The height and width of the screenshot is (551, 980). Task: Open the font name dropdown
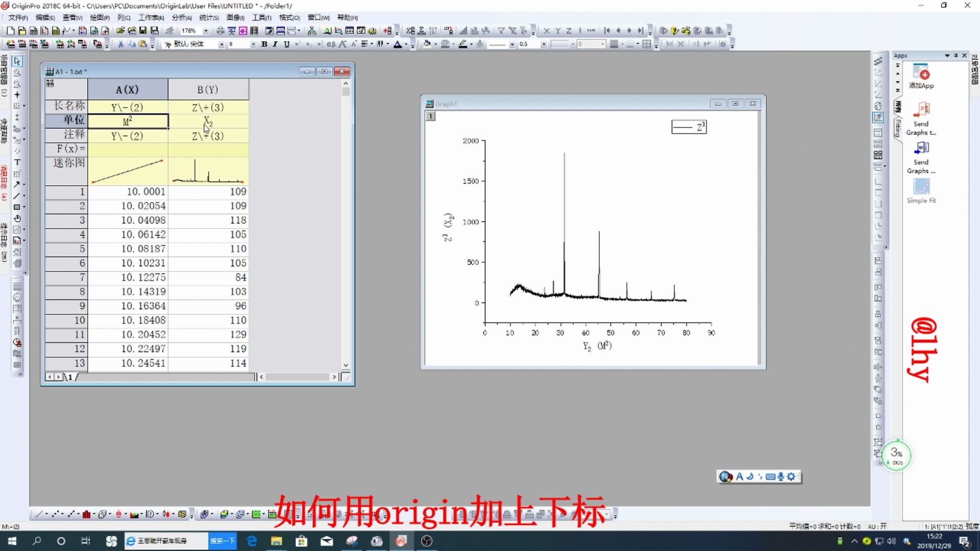pos(221,44)
